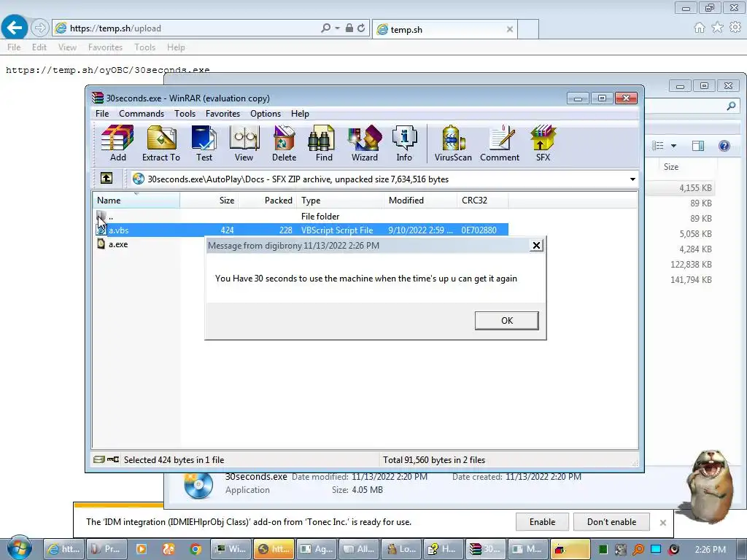Run the Test archive tool
Image resolution: width=747 pixels, height=560 pixels.
click(204, 144)
